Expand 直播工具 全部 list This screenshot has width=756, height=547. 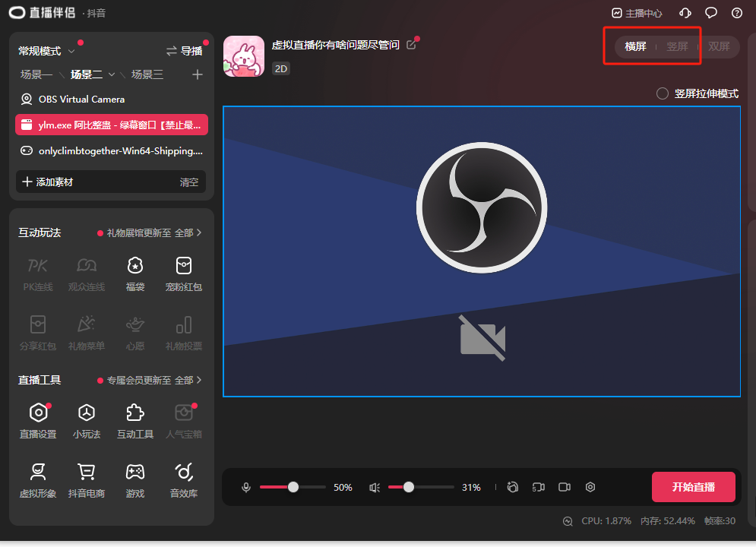click(188, 381)
